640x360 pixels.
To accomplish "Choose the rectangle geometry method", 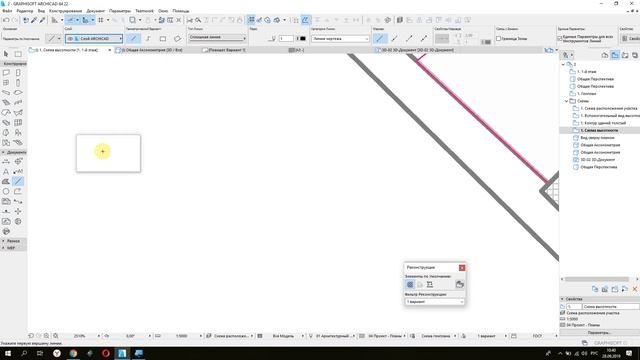I will pos(162,38).
